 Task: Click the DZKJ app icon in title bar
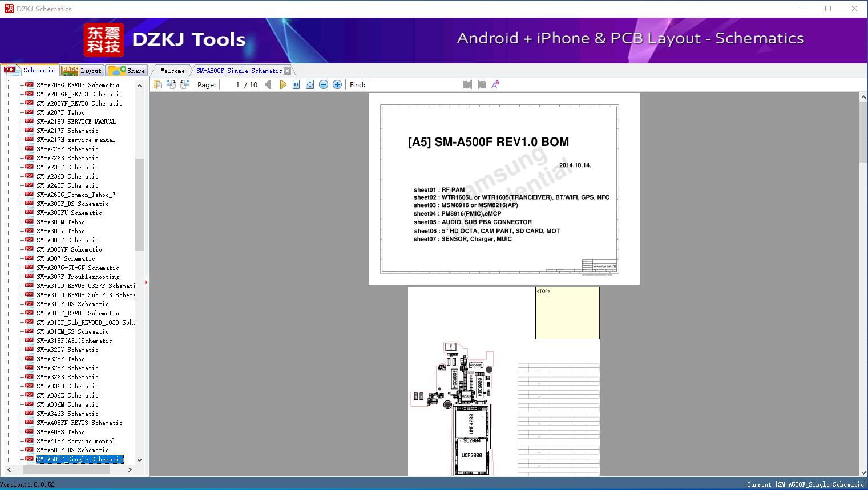click(x=9, y=9)
